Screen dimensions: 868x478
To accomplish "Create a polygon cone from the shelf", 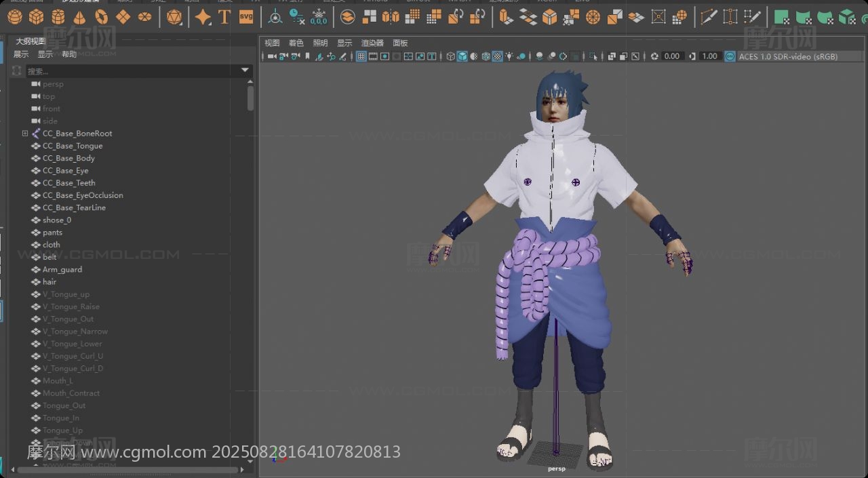I will tap(80, 17).
